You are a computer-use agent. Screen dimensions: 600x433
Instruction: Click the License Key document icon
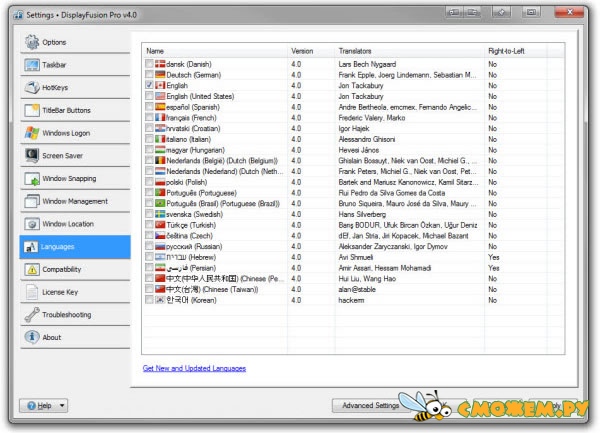click(x=32, y=292)
